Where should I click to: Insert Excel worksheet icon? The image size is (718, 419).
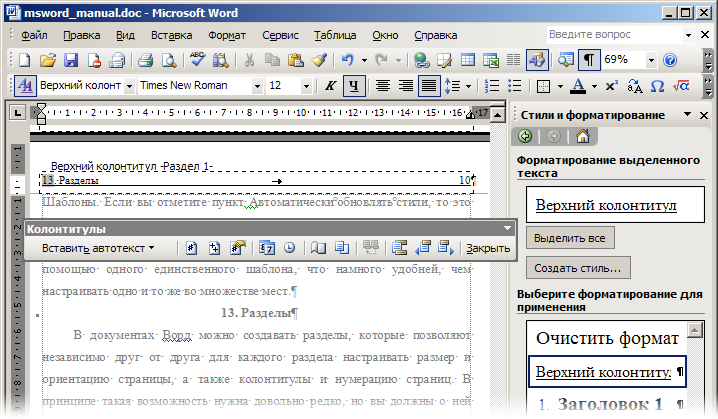pos(491,60)
